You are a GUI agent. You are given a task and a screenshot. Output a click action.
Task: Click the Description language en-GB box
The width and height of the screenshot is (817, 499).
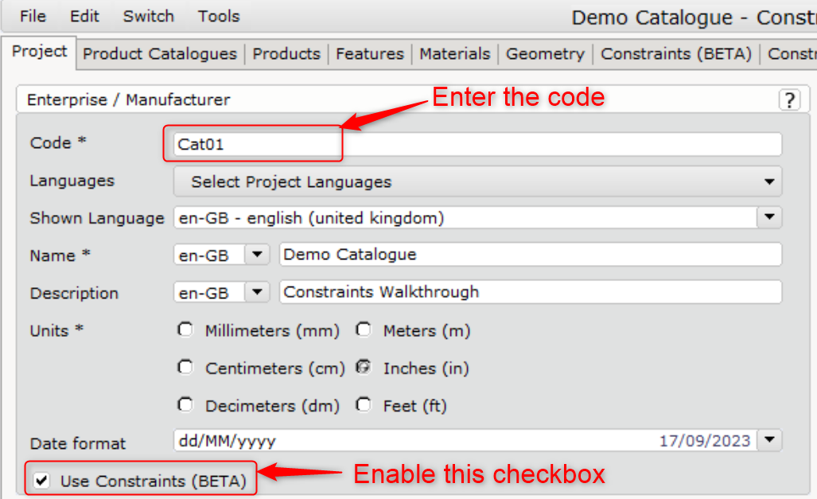pyautogui.click(x=209, y=292)
